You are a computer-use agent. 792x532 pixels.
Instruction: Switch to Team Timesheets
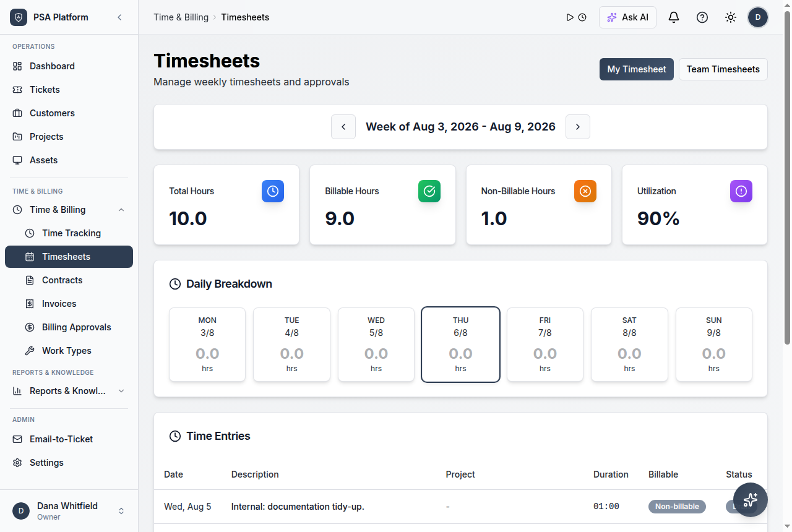tap(723, 69)
